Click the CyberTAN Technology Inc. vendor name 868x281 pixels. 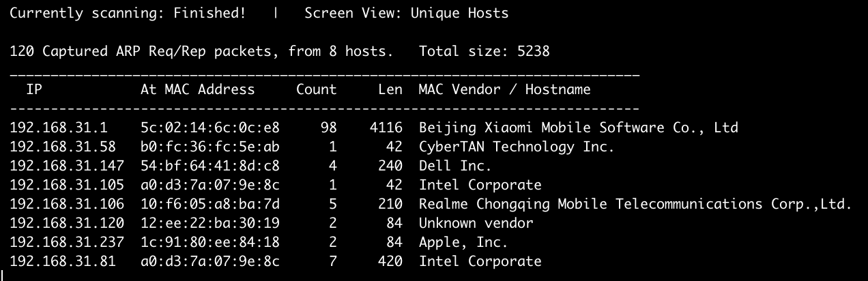[x=517, y=147]
